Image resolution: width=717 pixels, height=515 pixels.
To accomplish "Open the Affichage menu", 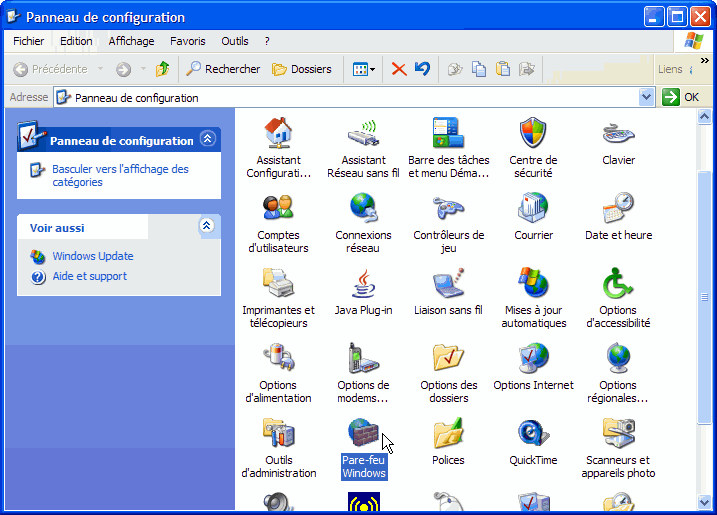I will tap(131, 41).
